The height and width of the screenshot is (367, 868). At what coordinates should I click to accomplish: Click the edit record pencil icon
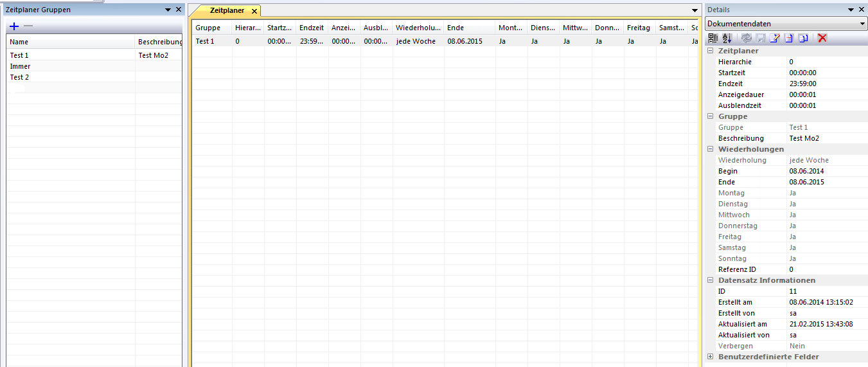774,39
